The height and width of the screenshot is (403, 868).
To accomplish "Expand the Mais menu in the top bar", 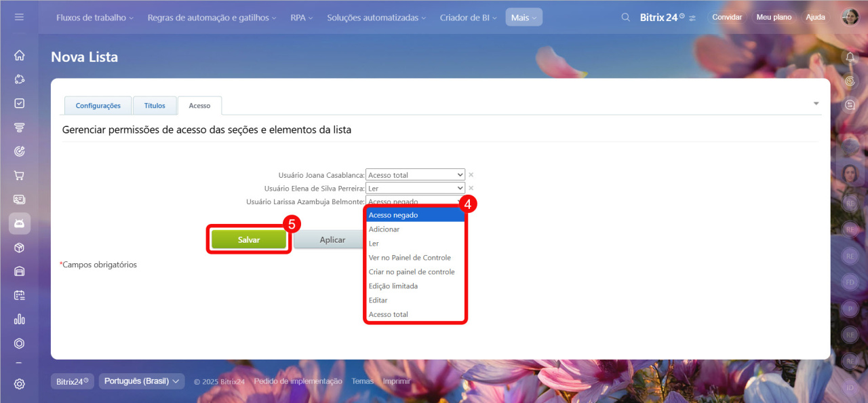I will click(524, 18).
